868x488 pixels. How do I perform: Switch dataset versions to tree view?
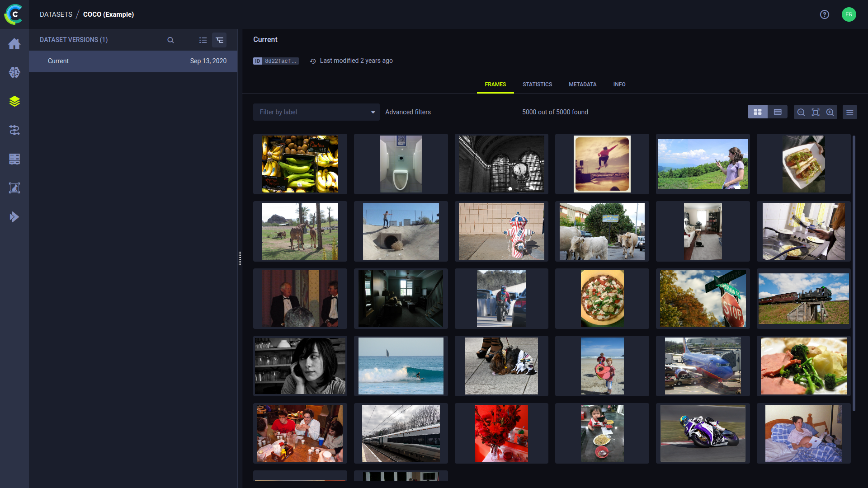[220, 40]
